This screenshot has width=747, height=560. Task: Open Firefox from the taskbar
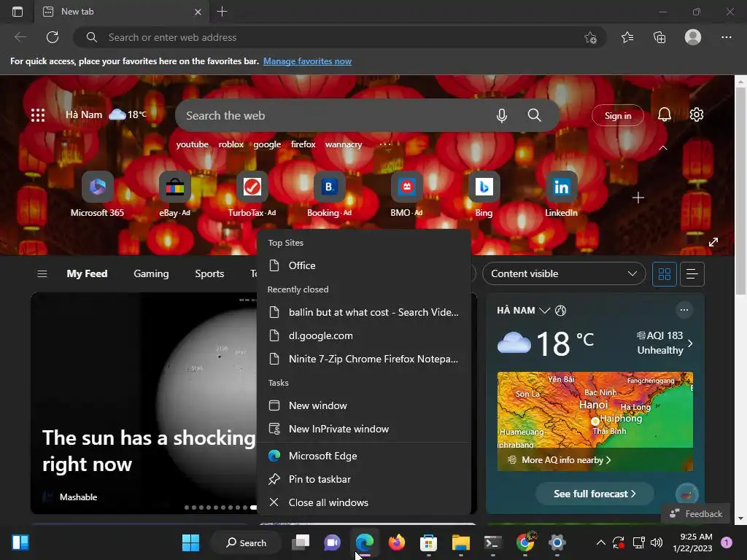tap(396, 542)
